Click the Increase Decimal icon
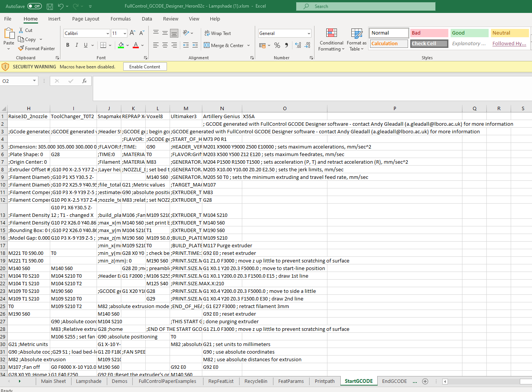The width and height of the screenshot is (532, 392). point(298,45)
